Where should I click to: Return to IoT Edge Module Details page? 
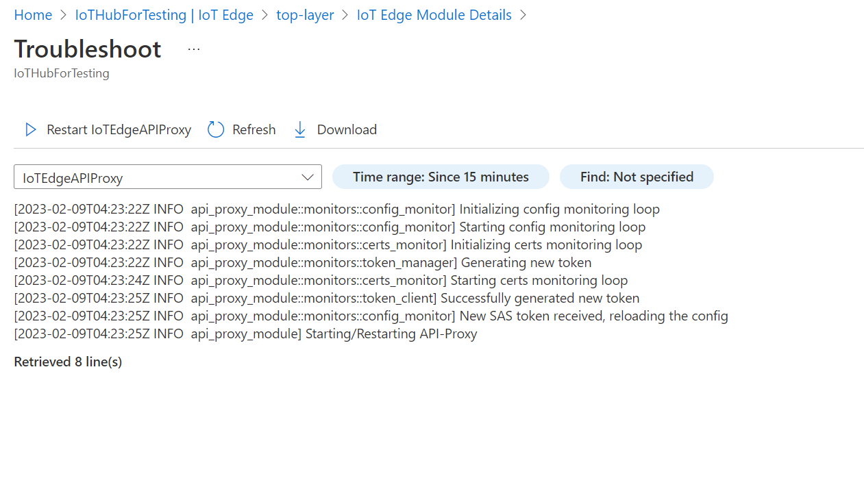pos(434,14)
